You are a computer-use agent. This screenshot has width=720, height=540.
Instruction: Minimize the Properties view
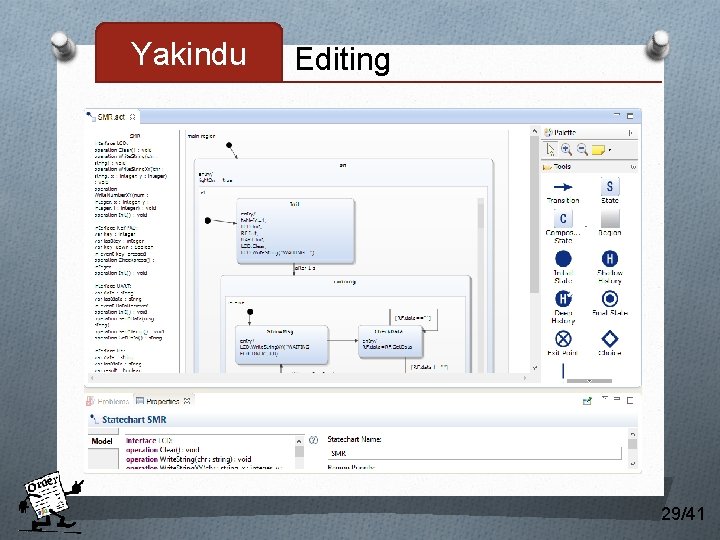(x=617, y=399)
